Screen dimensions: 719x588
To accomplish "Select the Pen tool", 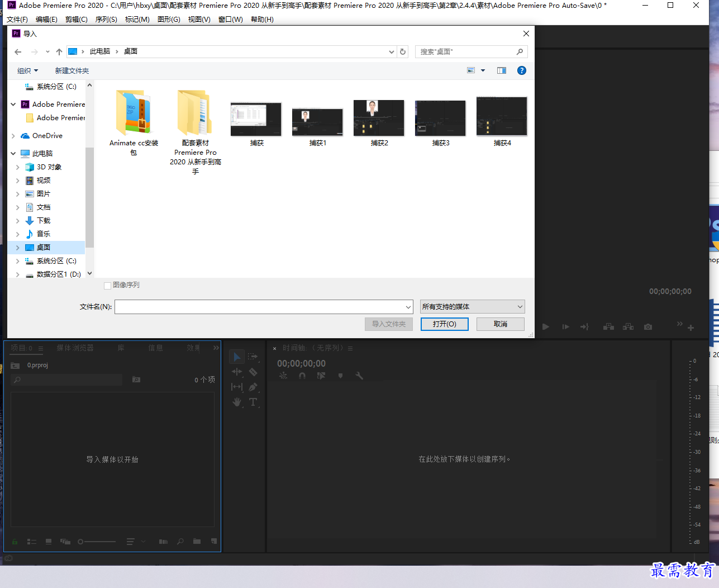I will [253, 387].
